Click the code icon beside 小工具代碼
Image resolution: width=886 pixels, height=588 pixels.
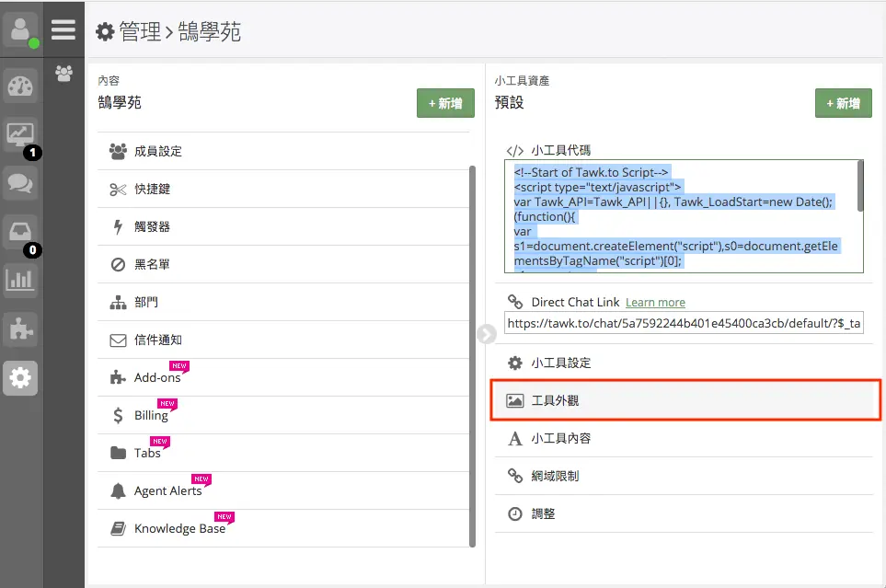tap(514, 151)
